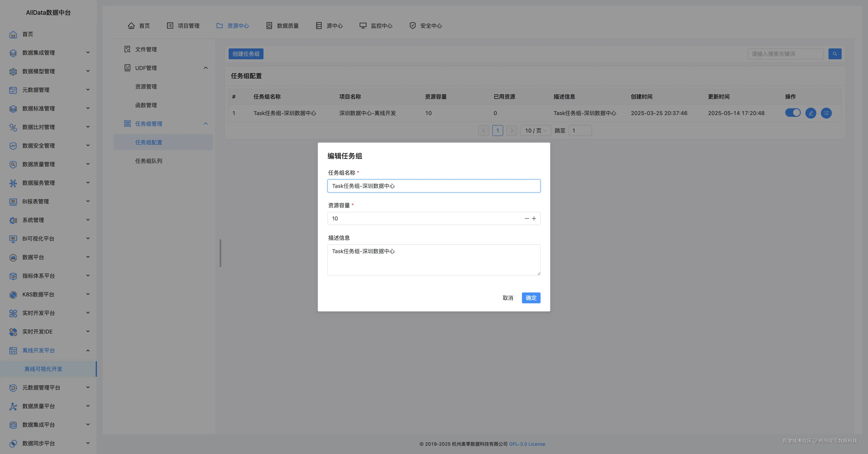The height and width of the screenshot is (454, 868).
Task: Click the edit pencil icon in task row
Action: click(x=811, y=113)
